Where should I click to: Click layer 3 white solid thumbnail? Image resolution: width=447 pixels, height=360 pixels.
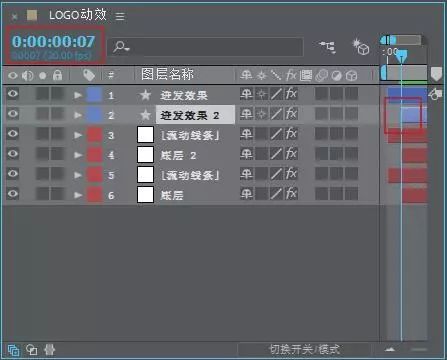[x=145, y=135]
